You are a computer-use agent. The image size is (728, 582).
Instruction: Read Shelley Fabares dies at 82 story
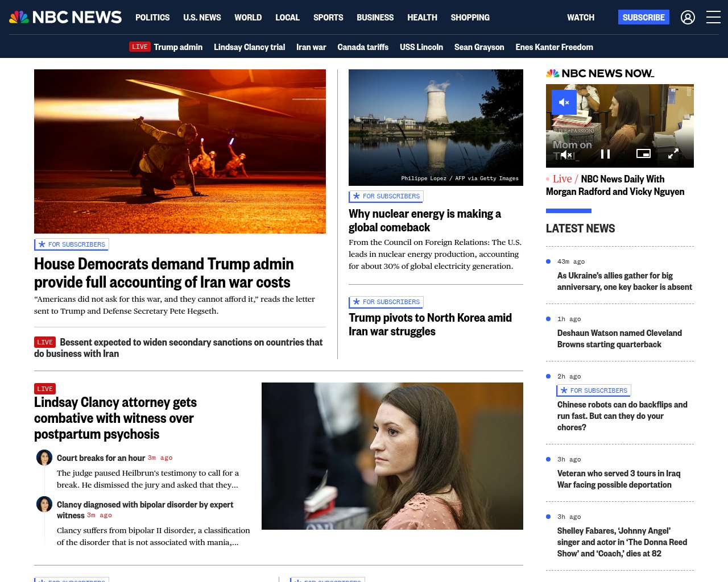622,542
